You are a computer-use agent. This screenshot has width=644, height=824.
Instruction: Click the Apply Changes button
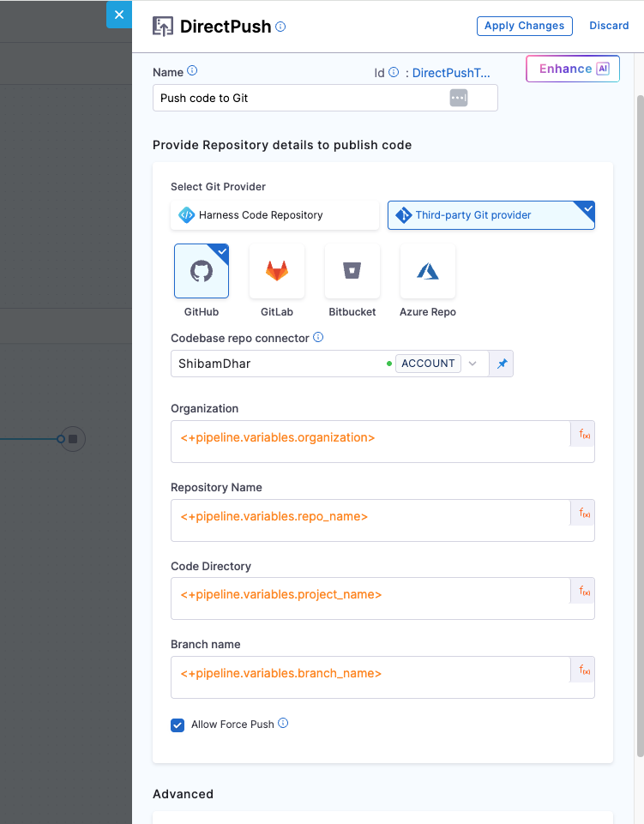click(524, 26)
